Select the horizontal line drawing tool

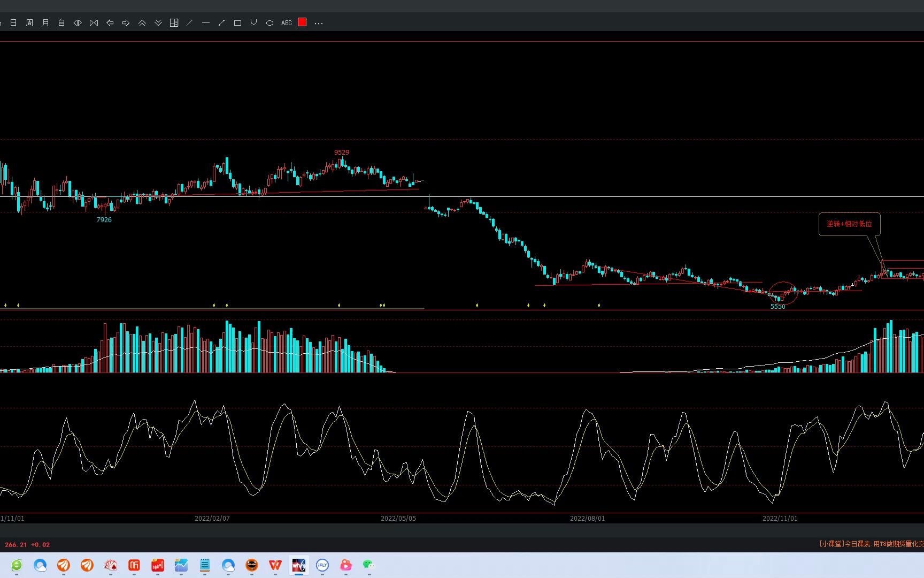[206, 22]
